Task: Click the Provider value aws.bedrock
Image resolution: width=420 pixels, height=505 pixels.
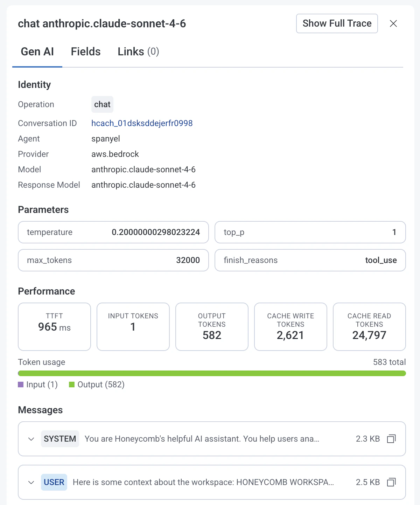Action: (115, 154)
